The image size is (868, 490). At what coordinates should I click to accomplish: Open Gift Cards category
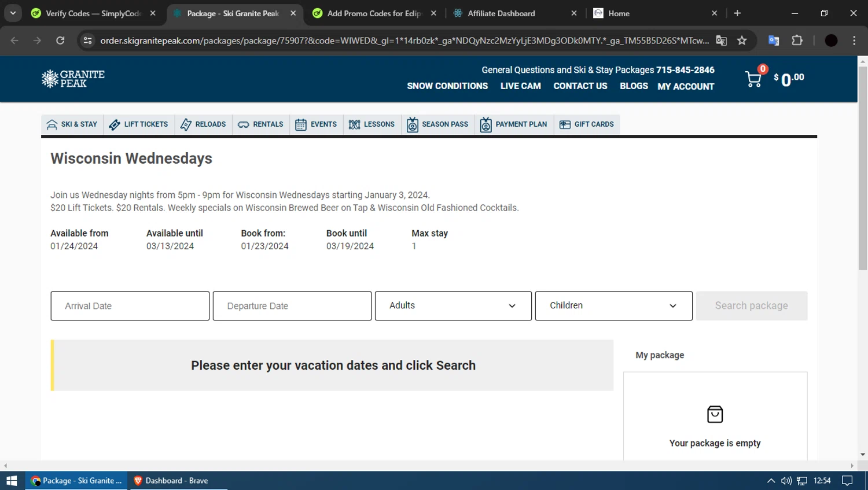click(587, 124)
